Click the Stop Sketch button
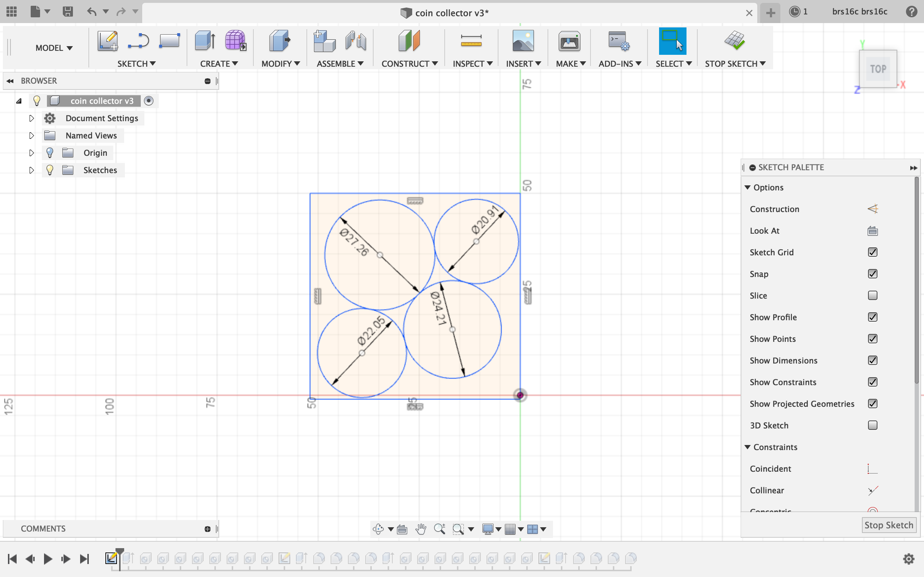Screen dimensions: 924x577 pyautogui.click(x=888, y=525)
